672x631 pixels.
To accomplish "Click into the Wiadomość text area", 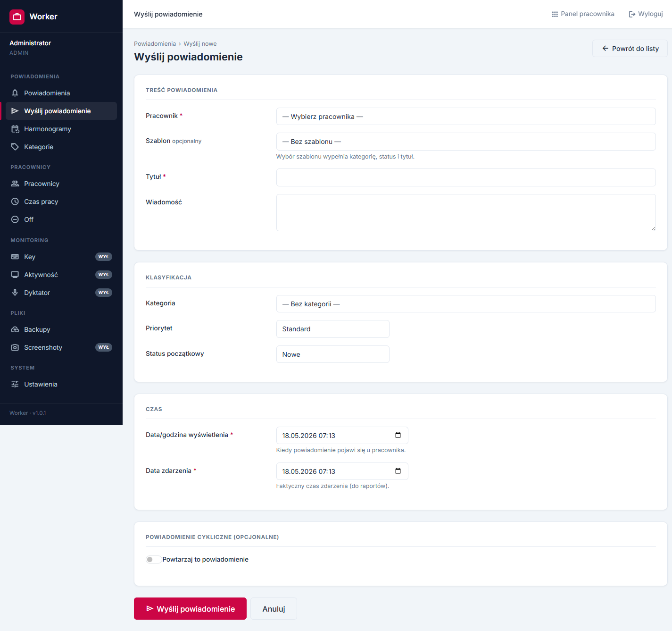I will [466, 212].
